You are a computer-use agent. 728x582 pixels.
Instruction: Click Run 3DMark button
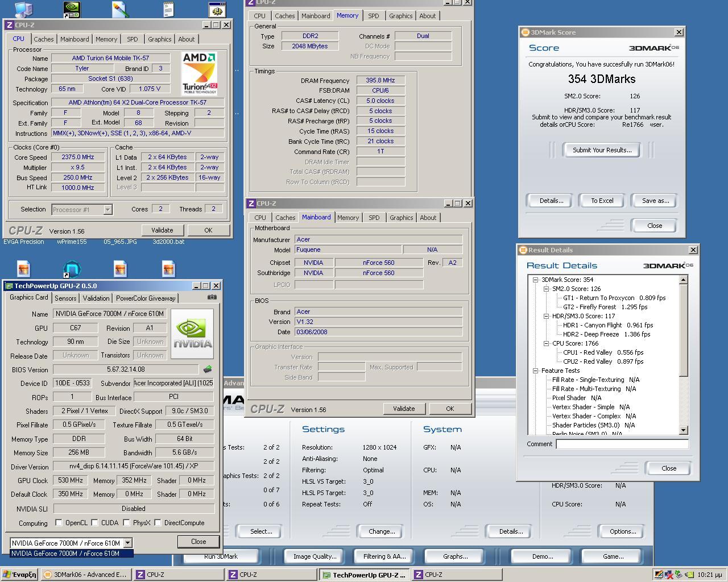221,556
